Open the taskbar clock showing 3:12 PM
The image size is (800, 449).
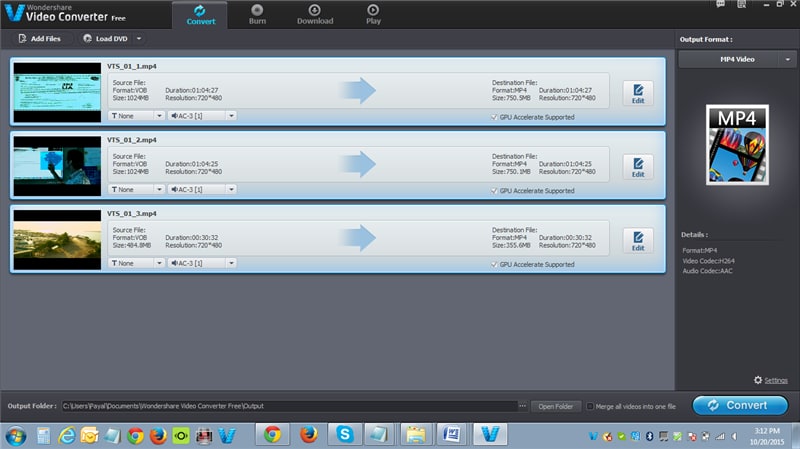point(767,436)
